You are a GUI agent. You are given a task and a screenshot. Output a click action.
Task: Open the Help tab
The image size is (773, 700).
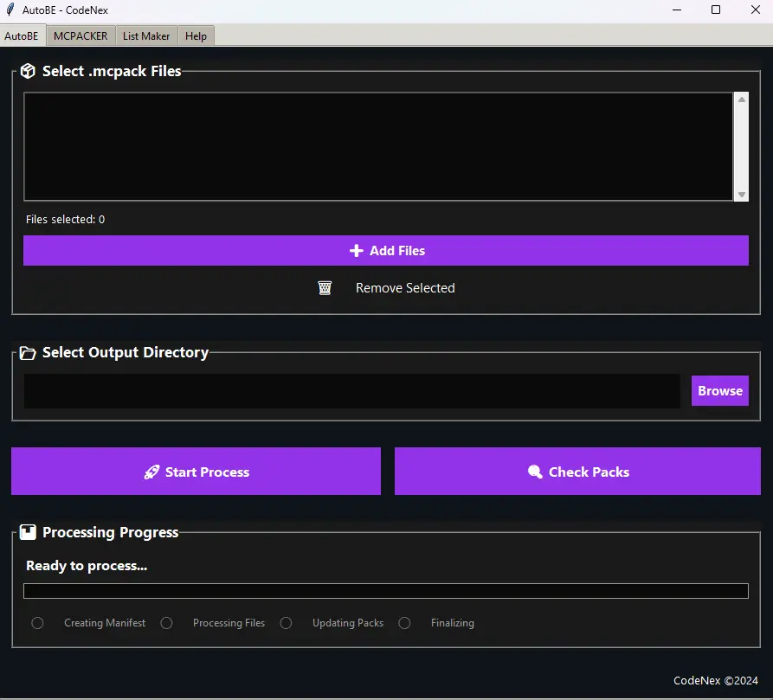(x=196, y=36)
